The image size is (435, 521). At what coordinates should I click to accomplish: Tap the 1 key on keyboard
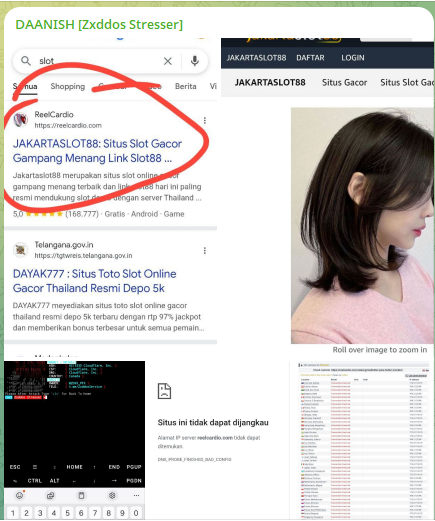click(x=13, y=513)
